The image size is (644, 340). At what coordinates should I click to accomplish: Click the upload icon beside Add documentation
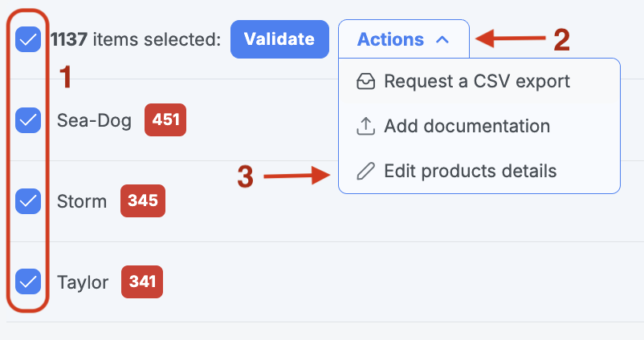(365, 126)
